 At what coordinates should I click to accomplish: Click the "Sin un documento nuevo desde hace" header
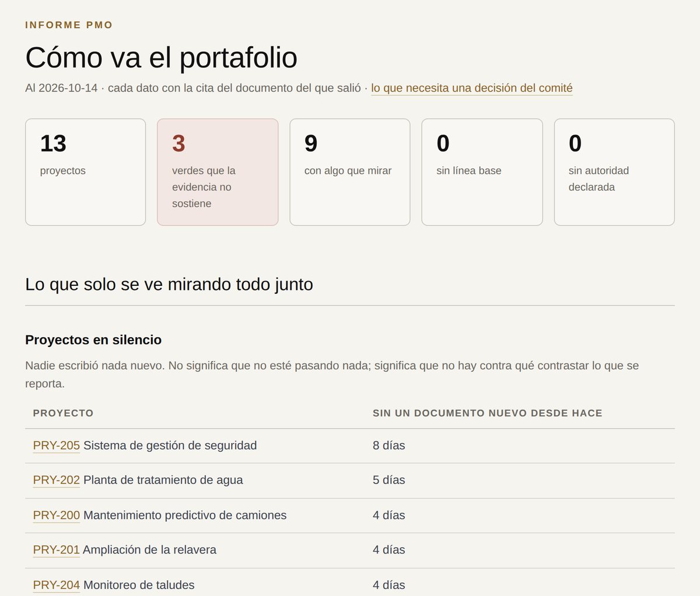pyautogui.click(x=488, y=413)
